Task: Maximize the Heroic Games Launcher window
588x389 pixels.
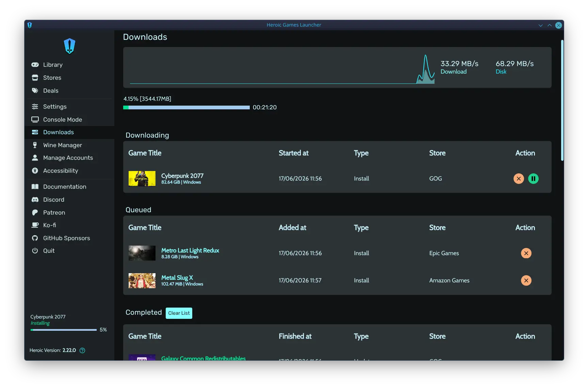Action: 550,25
